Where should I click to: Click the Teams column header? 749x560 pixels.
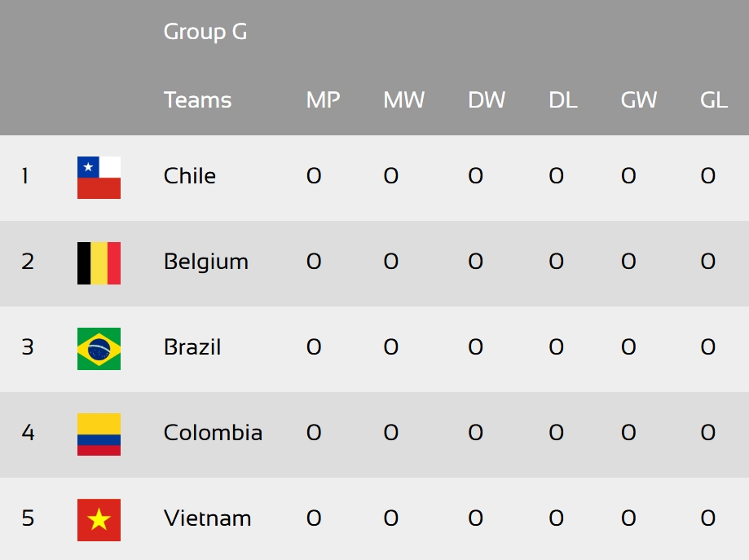tap(197, 100)
